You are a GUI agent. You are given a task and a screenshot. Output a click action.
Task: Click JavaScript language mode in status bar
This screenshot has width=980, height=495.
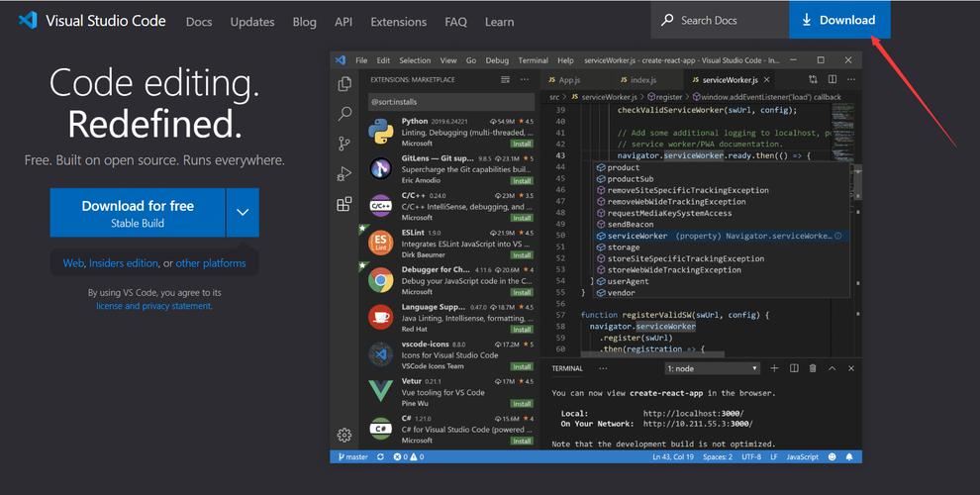[x=803, y=456]
